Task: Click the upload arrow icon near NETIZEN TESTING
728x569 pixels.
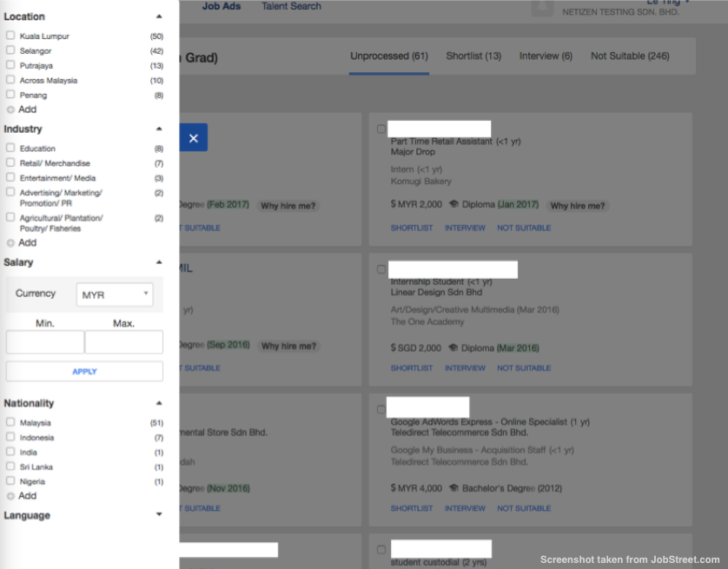Action: 540,9
